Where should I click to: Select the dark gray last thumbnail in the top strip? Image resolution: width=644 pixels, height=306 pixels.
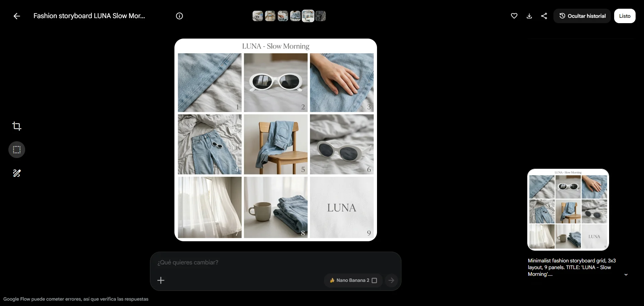pos(320,16)
